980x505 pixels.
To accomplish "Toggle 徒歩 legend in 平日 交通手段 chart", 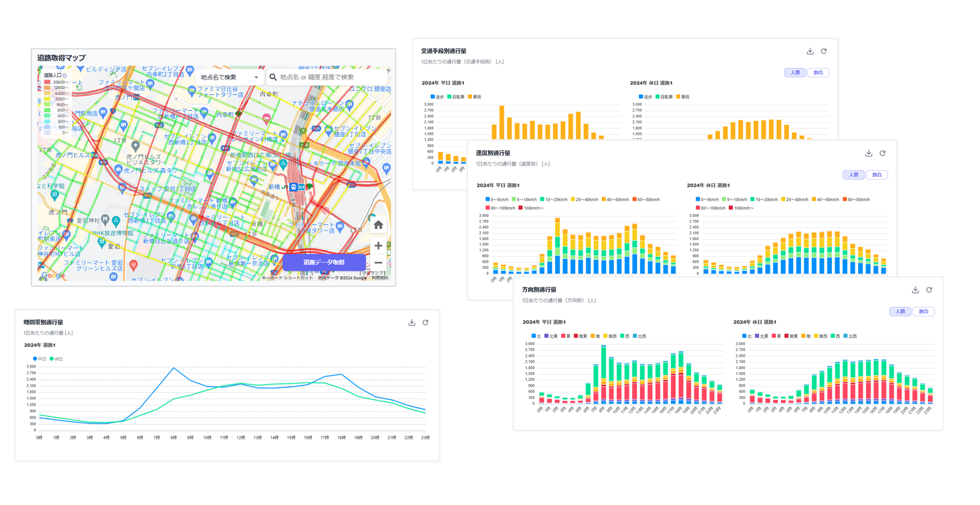I will click(437, 97).
